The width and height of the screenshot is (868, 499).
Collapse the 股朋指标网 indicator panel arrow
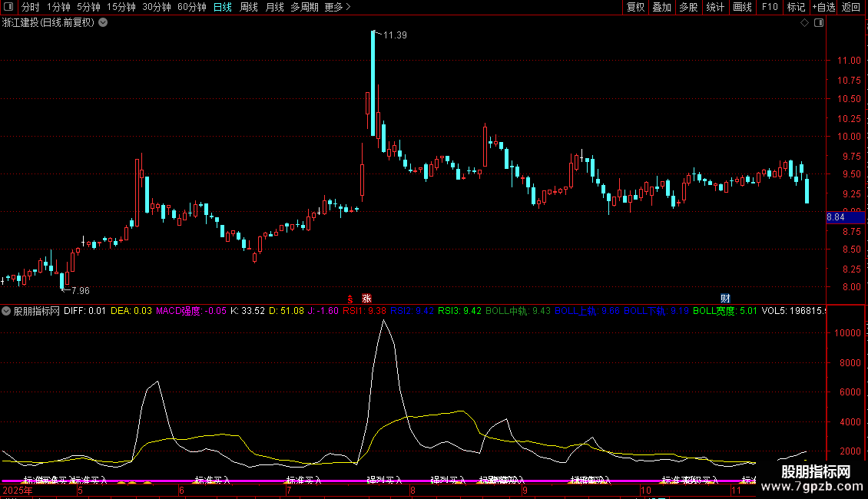click(6, 311)
